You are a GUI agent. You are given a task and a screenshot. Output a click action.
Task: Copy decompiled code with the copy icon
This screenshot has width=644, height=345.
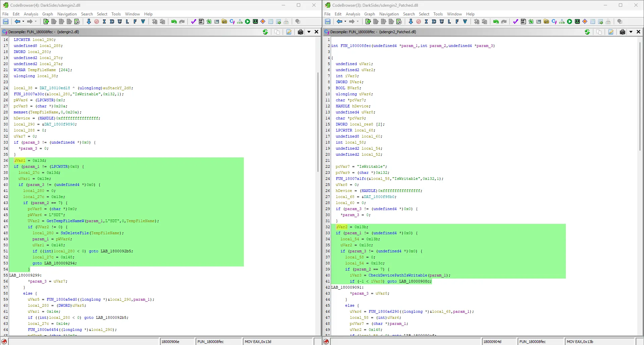(x=277, y=32)
